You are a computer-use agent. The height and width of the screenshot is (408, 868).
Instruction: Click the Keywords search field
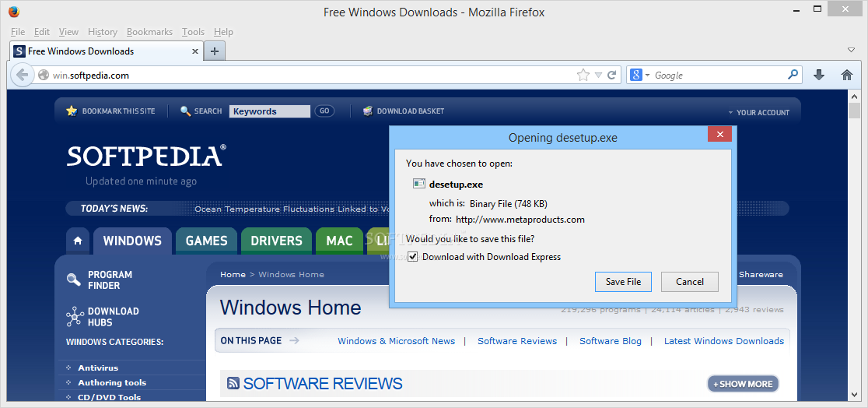pos(270,111)
